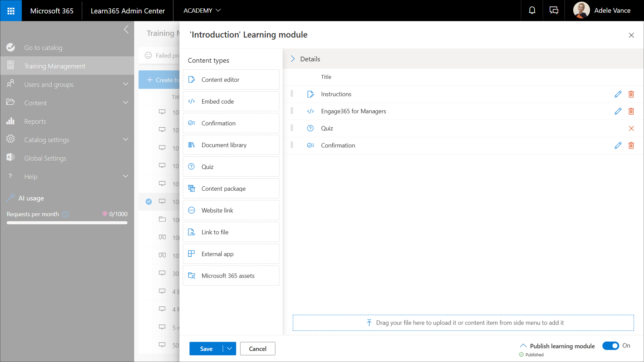Open the feedback chat icon

[554, 10]
